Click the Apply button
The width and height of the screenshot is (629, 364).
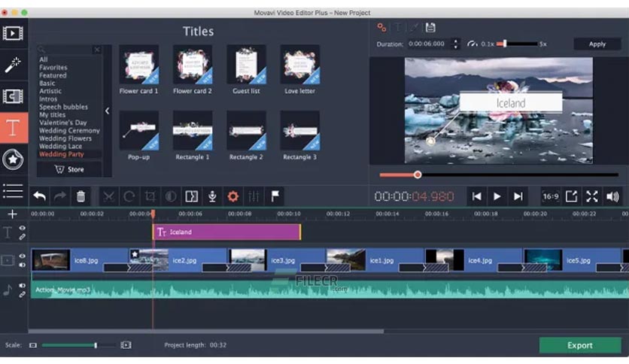tap(597, 44)
